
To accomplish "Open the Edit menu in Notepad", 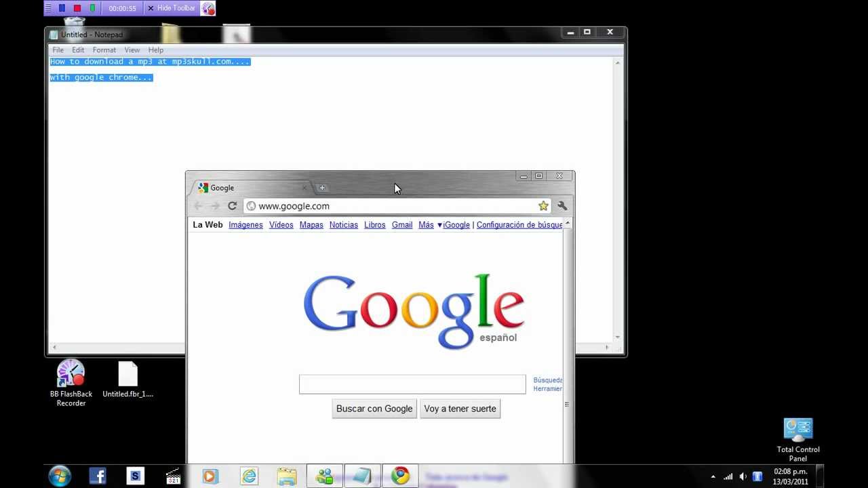I will (x=78, y=50).
